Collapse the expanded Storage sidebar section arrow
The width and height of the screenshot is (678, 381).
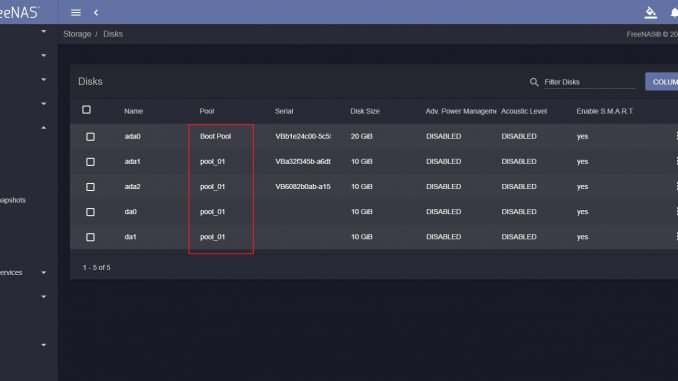click(x=44, y=128)
